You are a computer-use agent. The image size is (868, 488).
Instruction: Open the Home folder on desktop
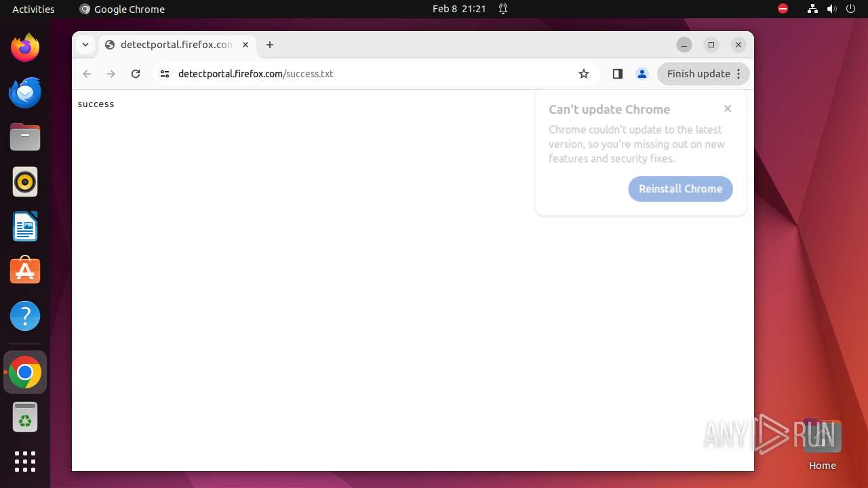coord(822,445)
